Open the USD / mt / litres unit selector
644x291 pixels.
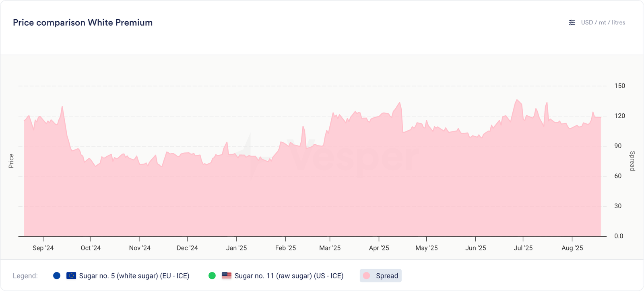603,23
